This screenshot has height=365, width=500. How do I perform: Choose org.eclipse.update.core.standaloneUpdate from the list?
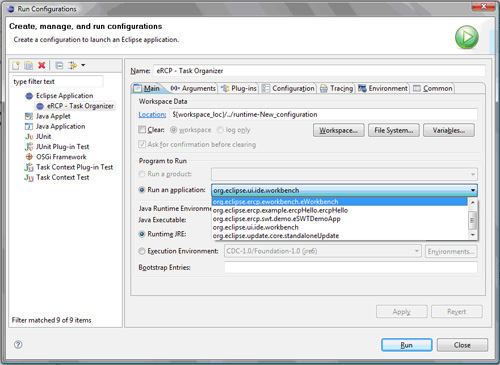click(x=339, y=236)
